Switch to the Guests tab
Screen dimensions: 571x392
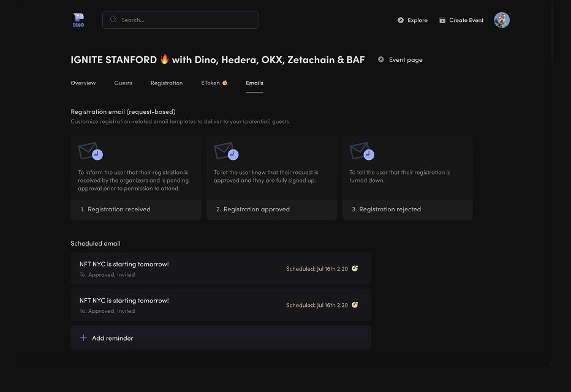123,83
